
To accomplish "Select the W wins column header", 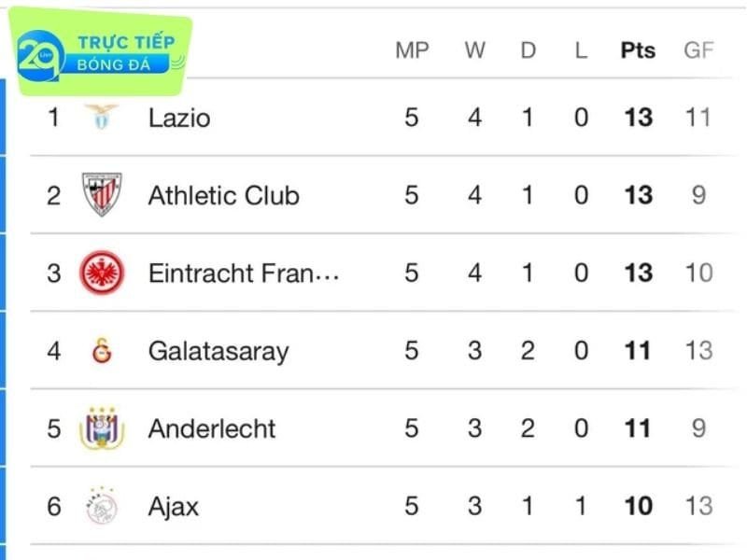I will 475,50.
